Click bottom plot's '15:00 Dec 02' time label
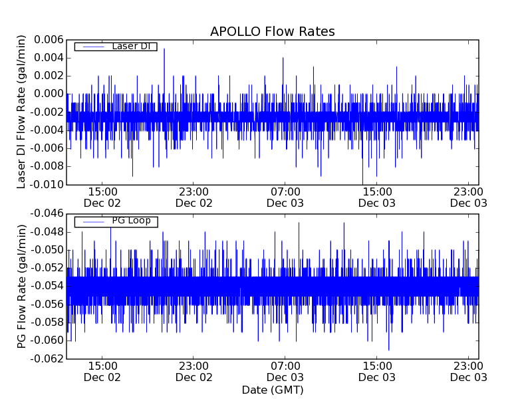Screen dimensions: 532x399 pyautogui.click(x=102, y=372)
